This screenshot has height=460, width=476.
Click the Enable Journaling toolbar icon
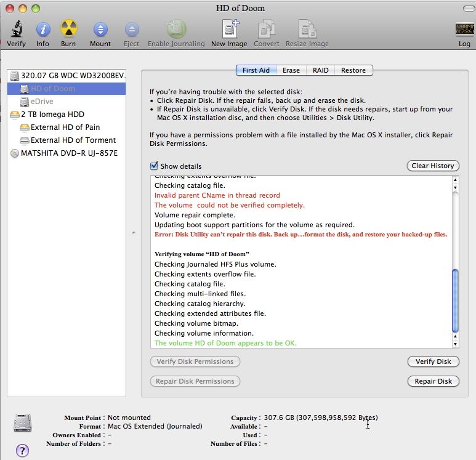coord(176,29)
